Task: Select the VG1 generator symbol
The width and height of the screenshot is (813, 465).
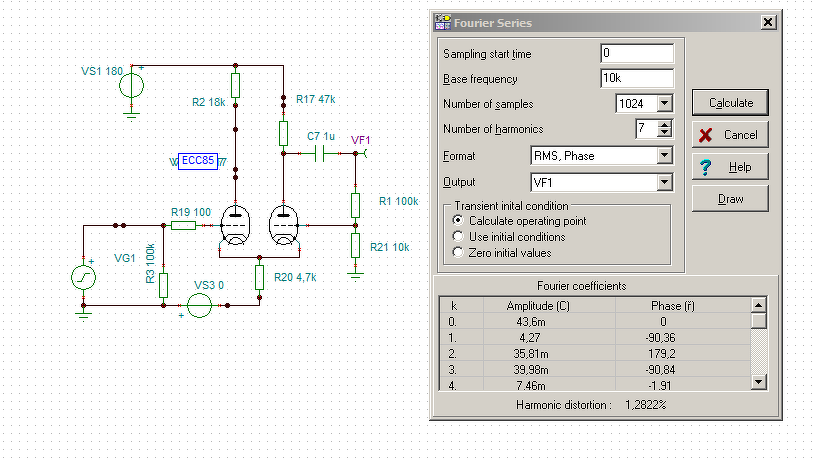Action: pyautogui.click(x=83, y=277)
